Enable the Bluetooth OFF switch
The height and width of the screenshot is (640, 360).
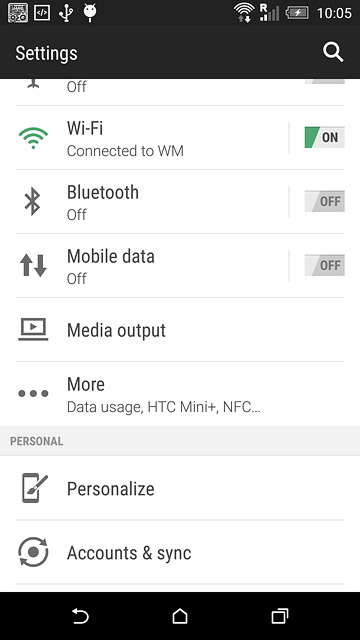click(x=324, y=201)
